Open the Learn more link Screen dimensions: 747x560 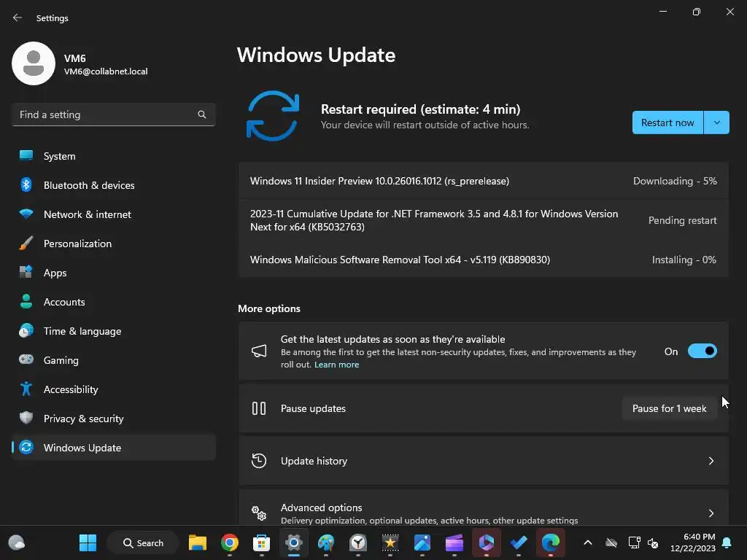(336, 365)
